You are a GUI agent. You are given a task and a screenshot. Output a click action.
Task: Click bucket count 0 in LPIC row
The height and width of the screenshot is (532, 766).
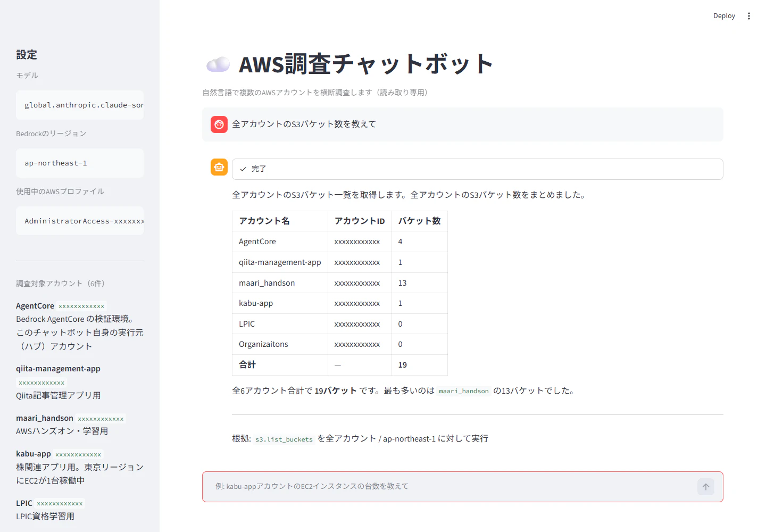[401, 324]
